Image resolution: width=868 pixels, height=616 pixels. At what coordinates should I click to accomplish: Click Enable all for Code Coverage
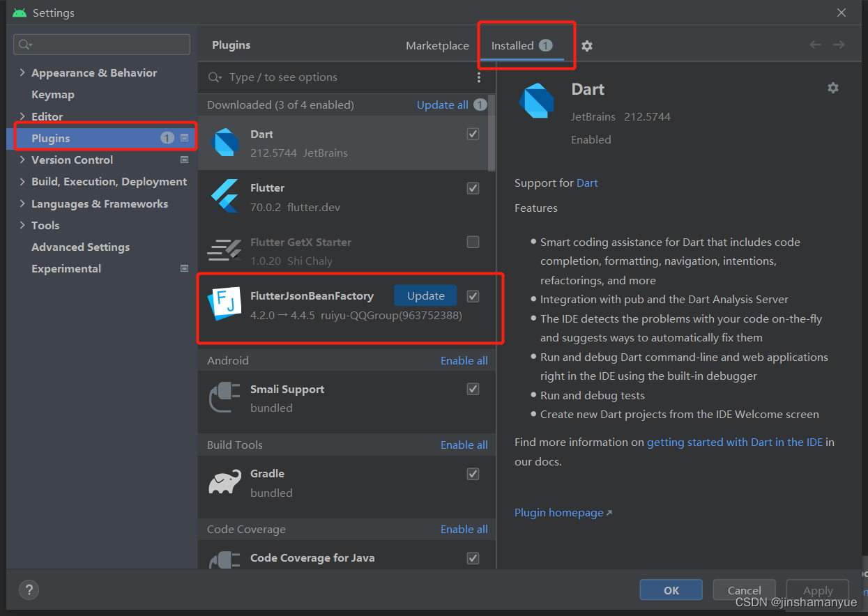[464, 529]
